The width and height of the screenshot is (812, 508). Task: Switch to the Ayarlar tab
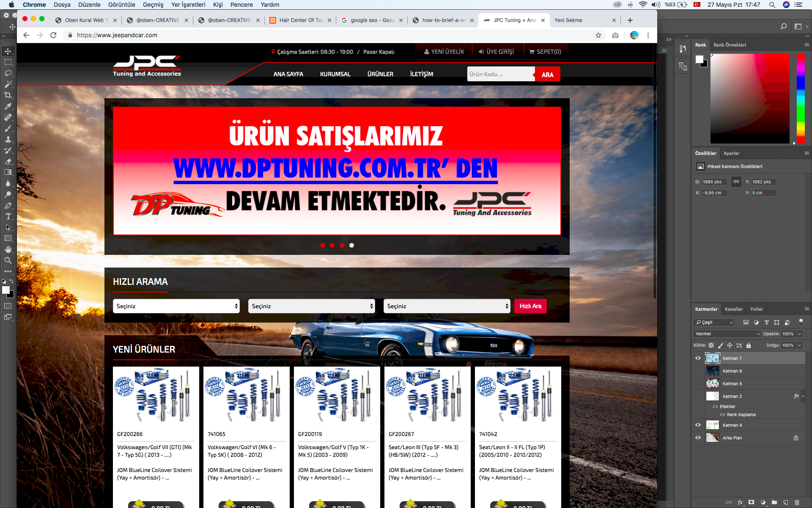coord(731,153)
